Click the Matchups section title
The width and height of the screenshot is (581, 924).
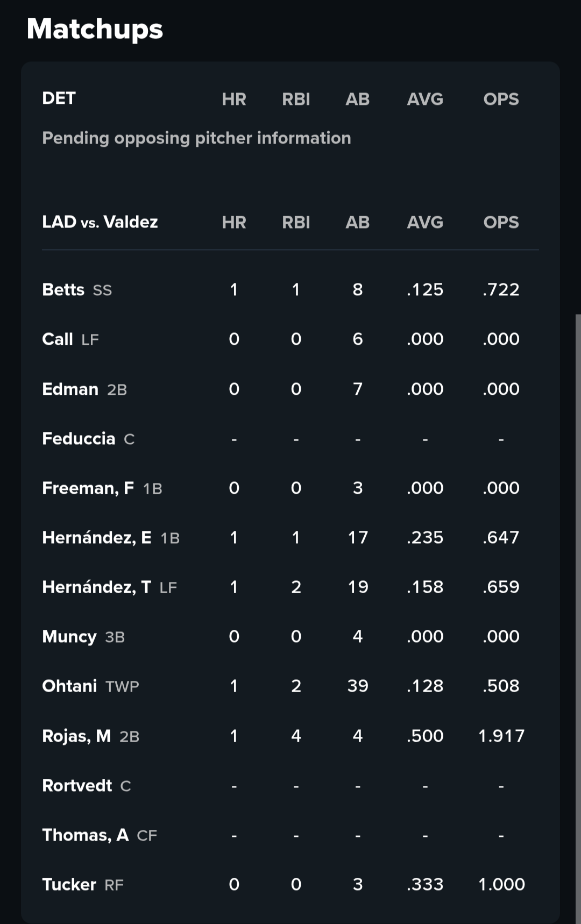coord(95,29)
